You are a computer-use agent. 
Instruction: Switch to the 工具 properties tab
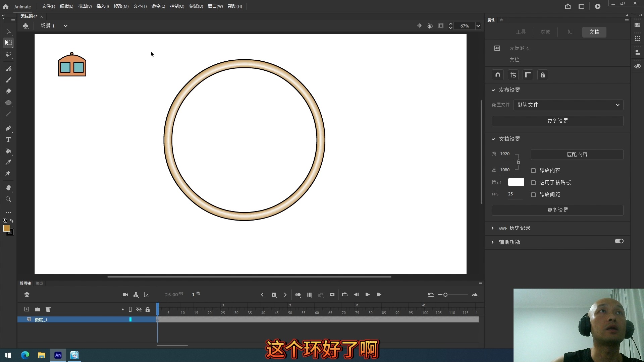(521, 32)
